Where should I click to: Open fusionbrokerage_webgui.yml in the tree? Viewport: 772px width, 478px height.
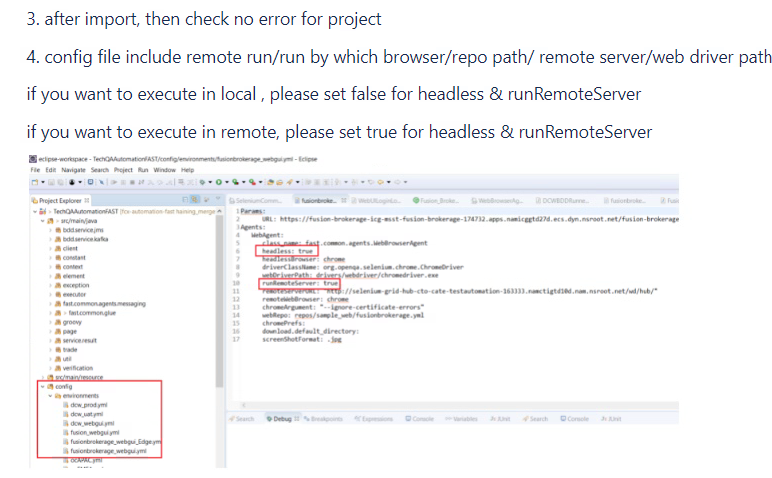tap(108, 451)
